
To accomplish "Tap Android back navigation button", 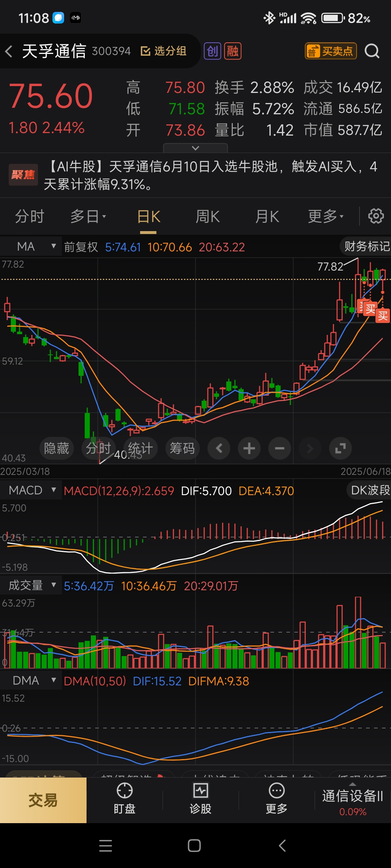I will point(283,846).
